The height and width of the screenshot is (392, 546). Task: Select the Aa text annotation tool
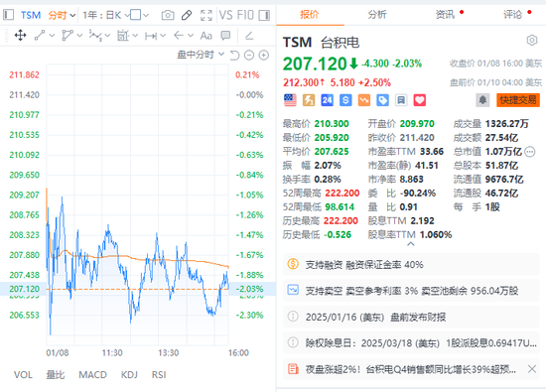pos(206,36)
